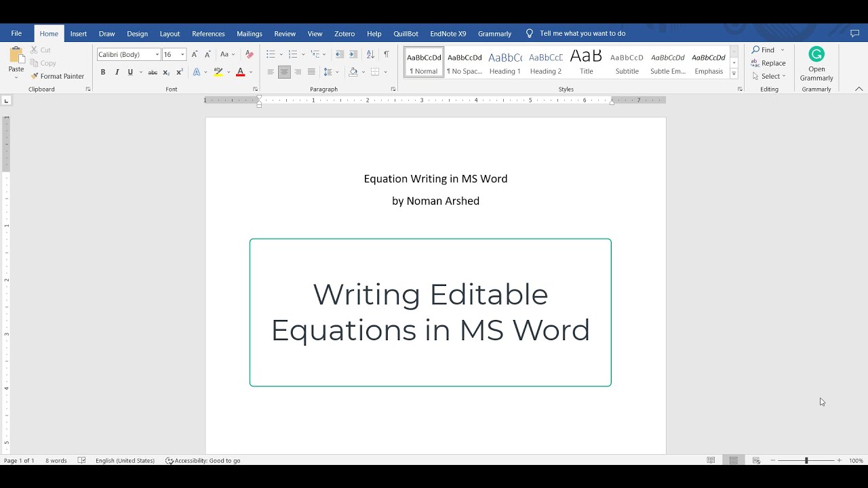Expand the multilevel list dropdown

tap(325, 54)
